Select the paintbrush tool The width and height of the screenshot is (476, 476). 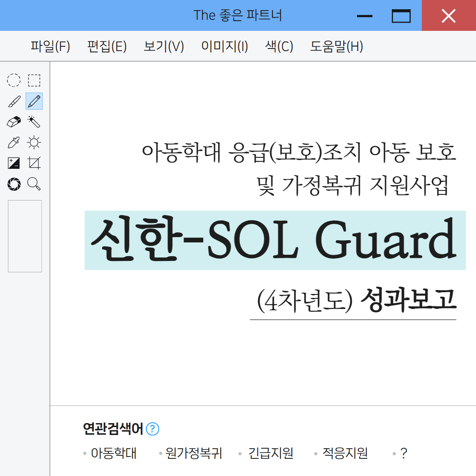coord(14,101)
